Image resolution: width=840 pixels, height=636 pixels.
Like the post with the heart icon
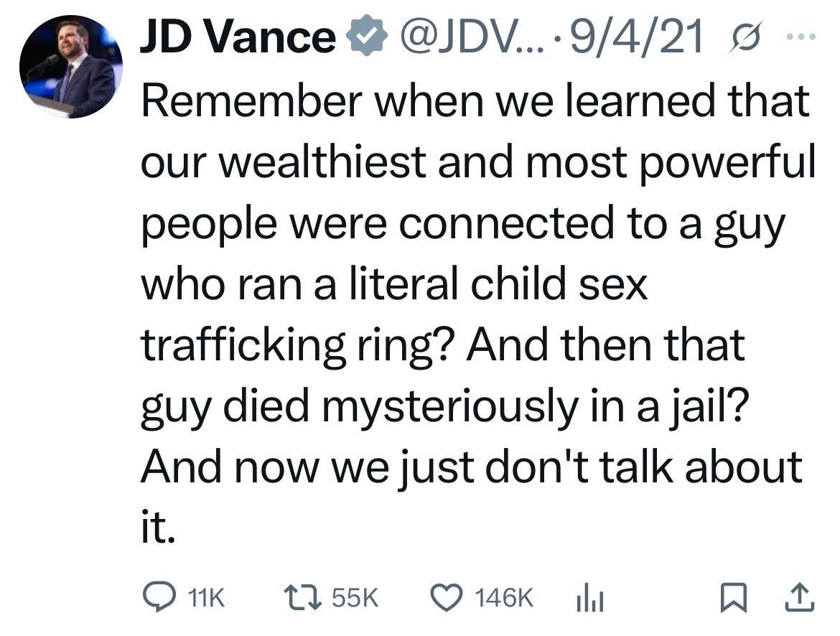point(449,597)
